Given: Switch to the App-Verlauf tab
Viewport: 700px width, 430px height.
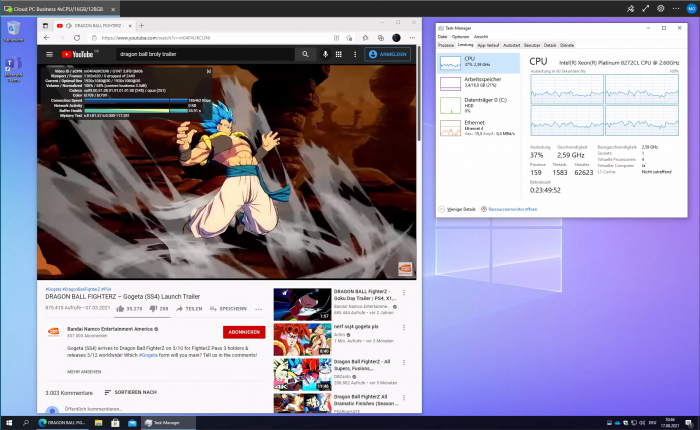Looking at the screenshot, I should coord(488,45).
